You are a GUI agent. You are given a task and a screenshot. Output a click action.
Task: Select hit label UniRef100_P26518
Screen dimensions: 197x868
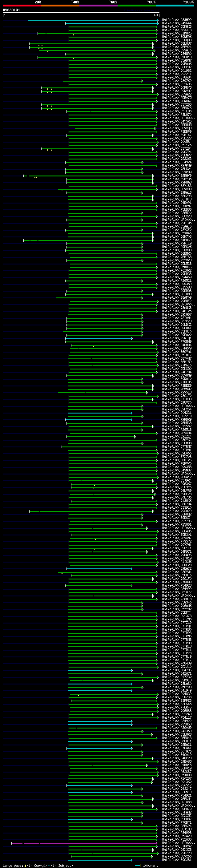click(177, 430)
